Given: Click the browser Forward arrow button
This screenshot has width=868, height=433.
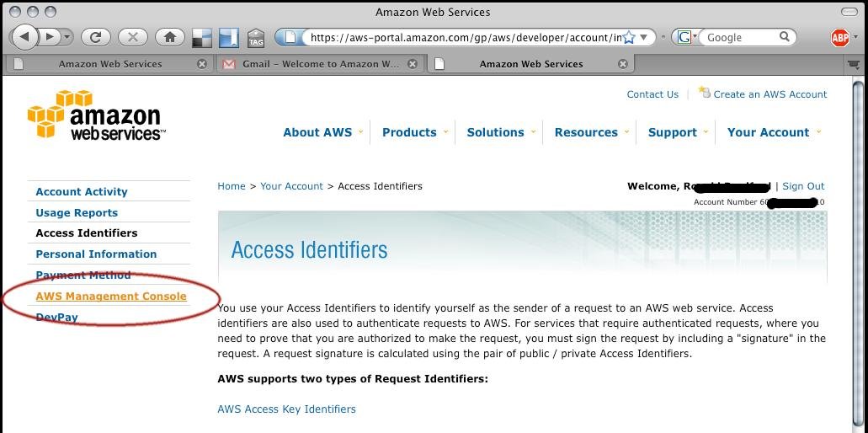Looking at the screenshot, I should 50,37.
